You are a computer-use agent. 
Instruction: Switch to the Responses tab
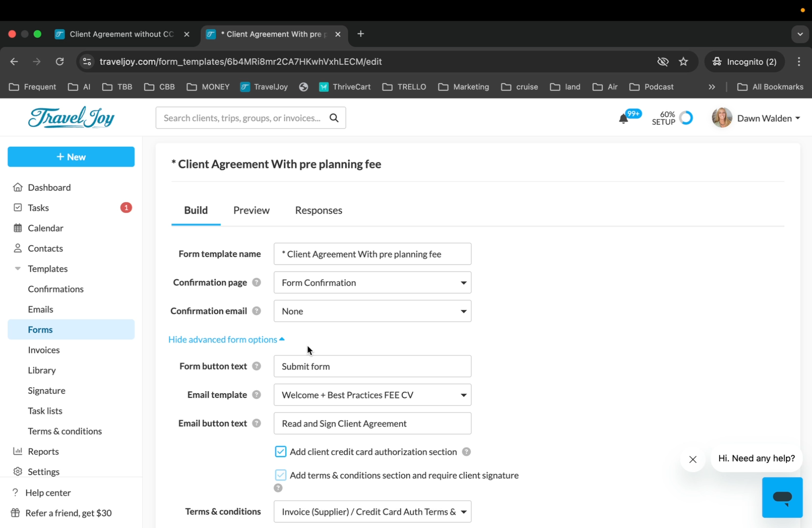[318, 210]
